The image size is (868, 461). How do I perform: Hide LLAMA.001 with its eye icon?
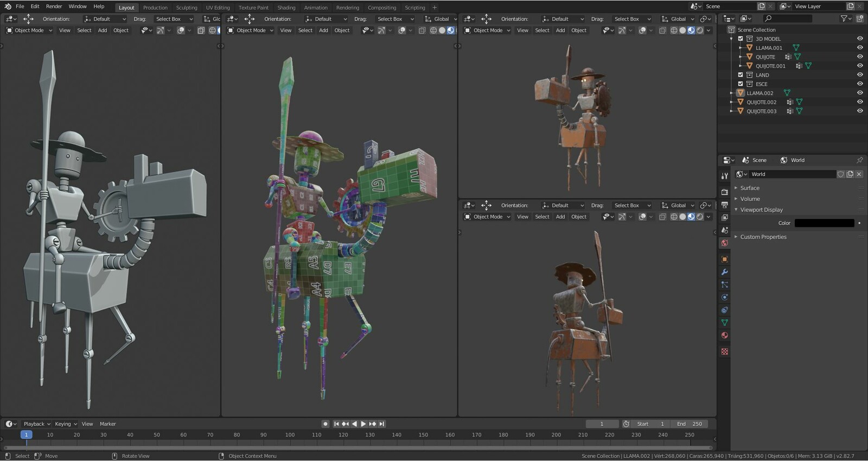860,48
